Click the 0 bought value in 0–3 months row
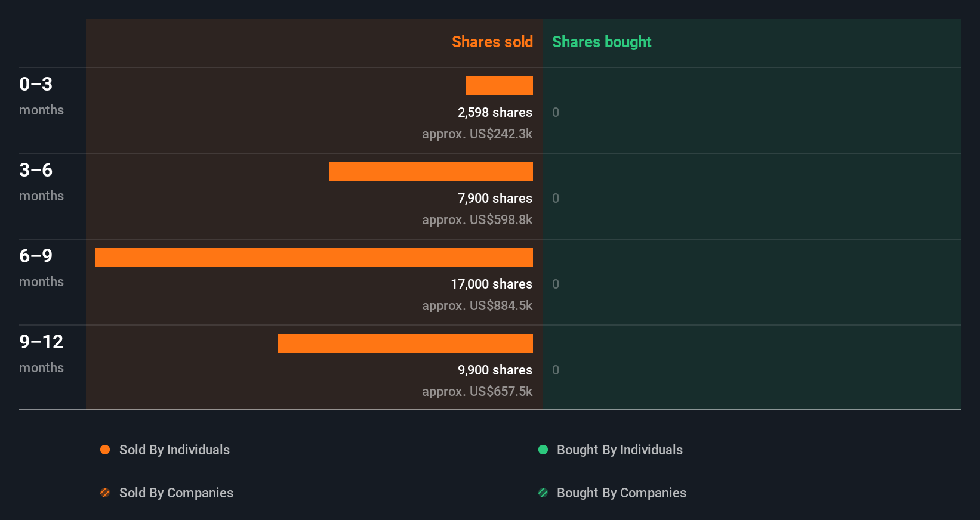This screenshot has width=980, height=520. click(556, 112)
